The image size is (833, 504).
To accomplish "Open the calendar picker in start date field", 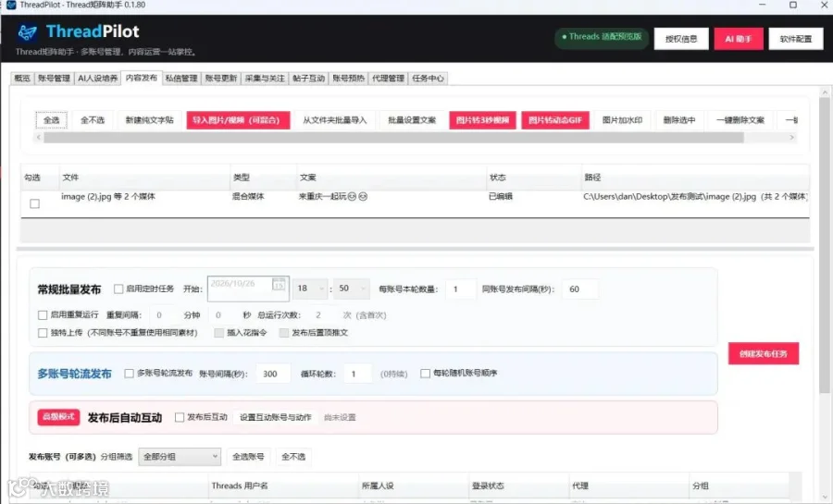I will point(279,284).
